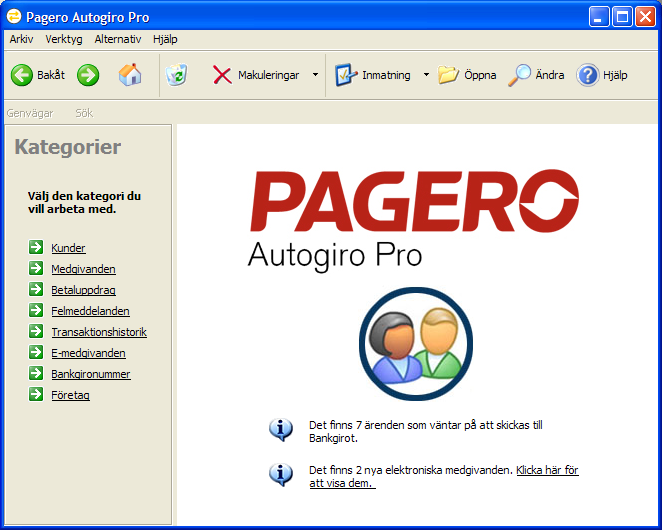The image size is (662, 530).
Task: Click the green arrow beside Kunder
Action: pos(36,247)
